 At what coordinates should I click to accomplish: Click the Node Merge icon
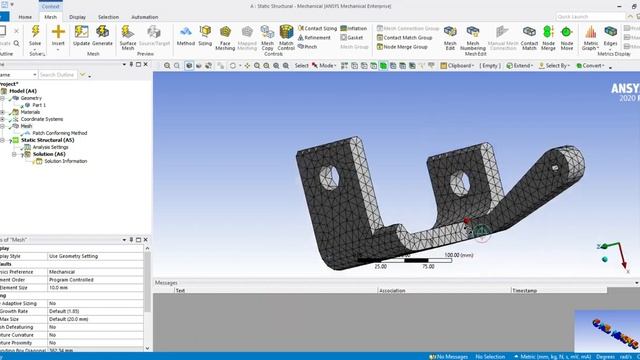(x=548, y=32)
